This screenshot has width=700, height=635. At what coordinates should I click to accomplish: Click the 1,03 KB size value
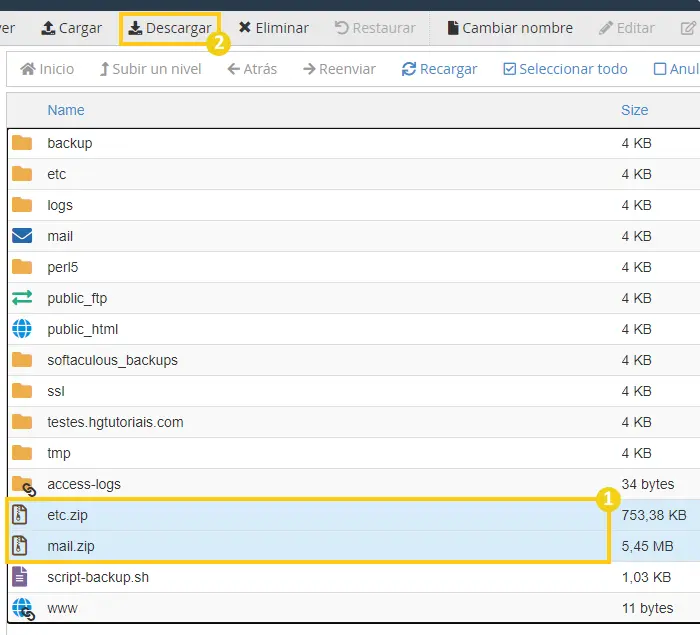[646, 577]
